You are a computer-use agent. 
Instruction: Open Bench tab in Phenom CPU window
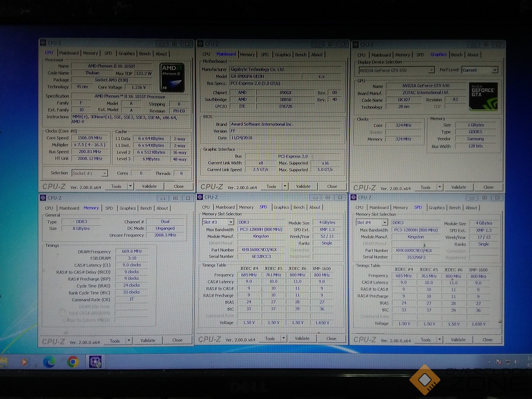coord(145,54)
